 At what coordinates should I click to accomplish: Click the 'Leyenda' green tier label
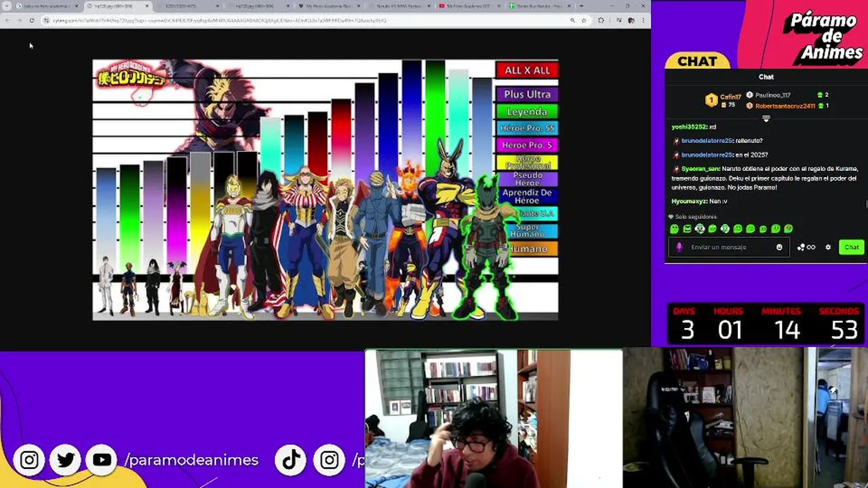point(527,111)
